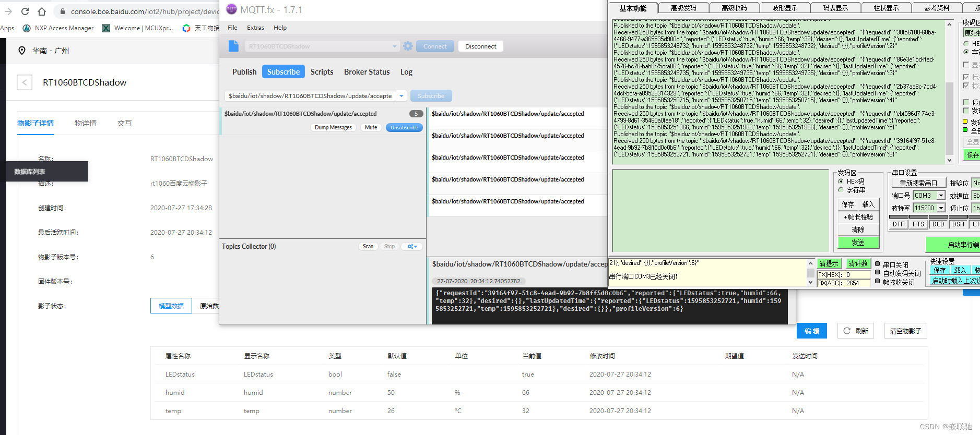Switch to the Publish tab in MQTT.fx
This screenshot has height=435, width=980.
pos(244,72)
